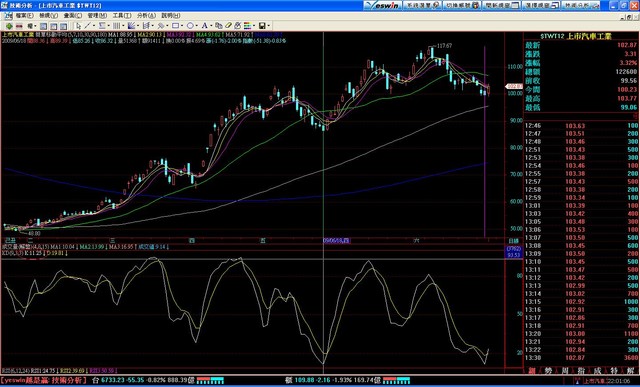Select the eraser tool
The width and height of the screenshot is (640, 387).
(229, 26)
